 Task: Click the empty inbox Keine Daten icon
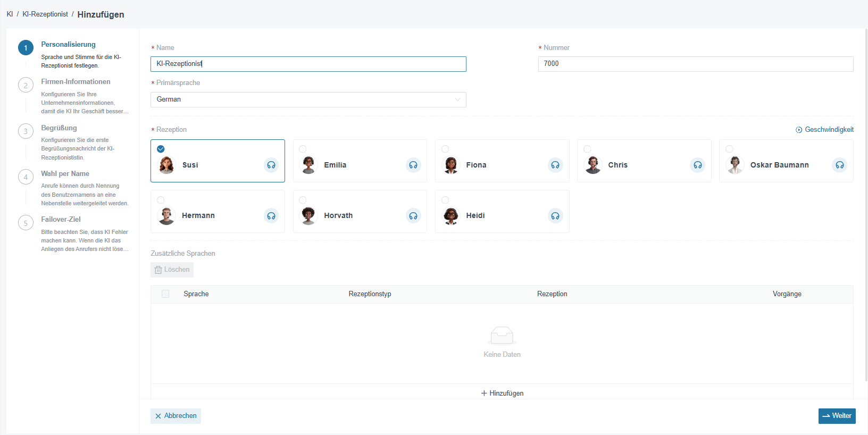(502, 336)
